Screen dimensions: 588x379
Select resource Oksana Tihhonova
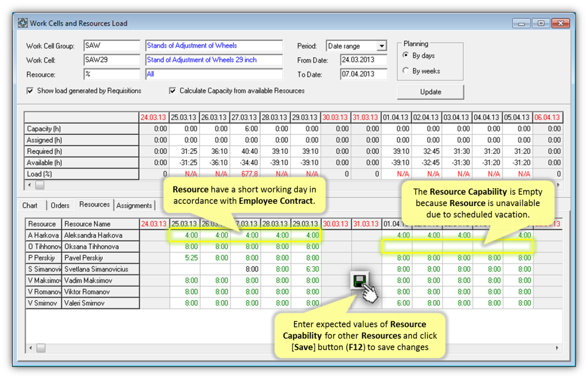point(100,246)
